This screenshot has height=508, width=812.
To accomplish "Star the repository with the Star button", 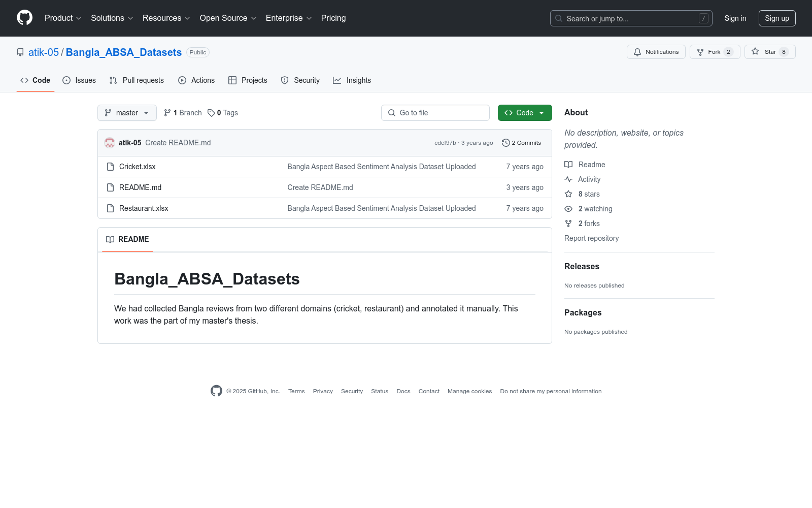I will click(x=770, y=52).
